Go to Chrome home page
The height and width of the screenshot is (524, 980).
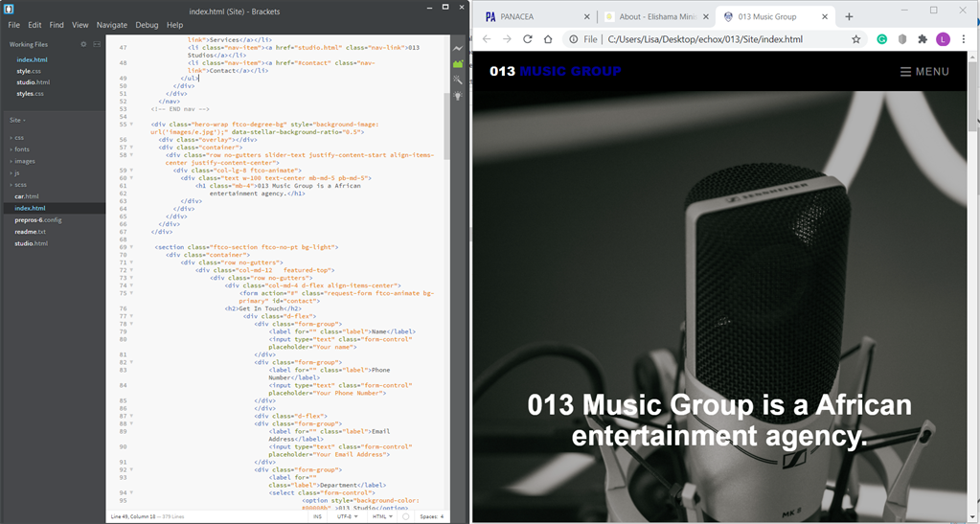click(x=548, y=38)
